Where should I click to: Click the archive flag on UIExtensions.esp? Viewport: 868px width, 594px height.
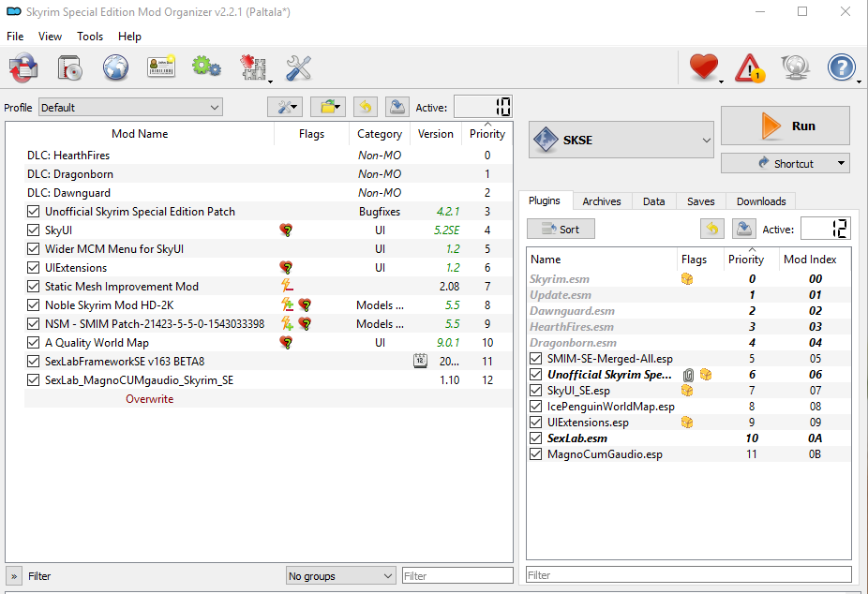pyautogui.click(x=687, y=423)
